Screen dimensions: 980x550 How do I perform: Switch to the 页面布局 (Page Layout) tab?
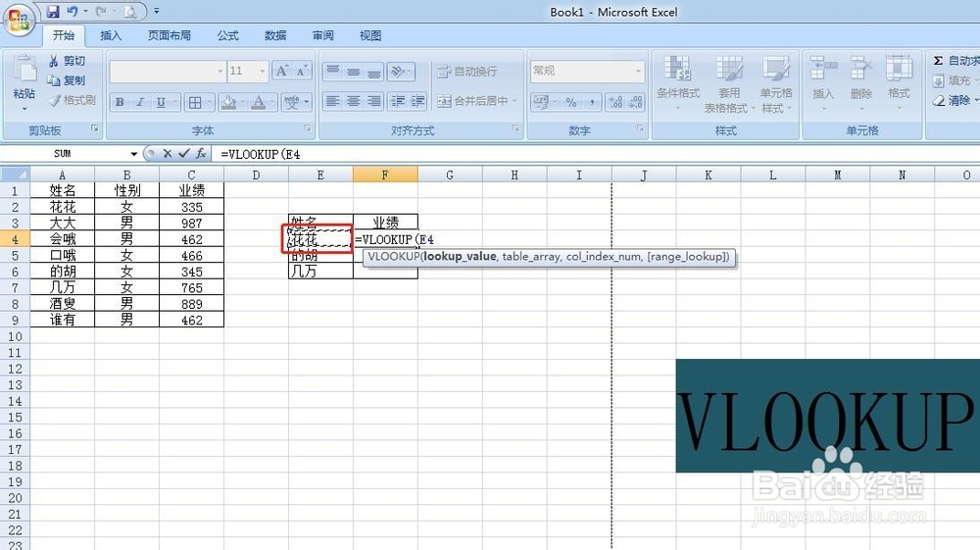tap(170, 35)
